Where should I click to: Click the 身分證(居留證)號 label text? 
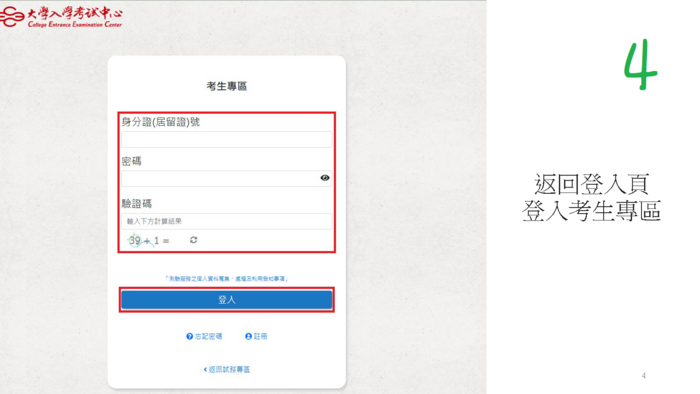pos(161,122)
